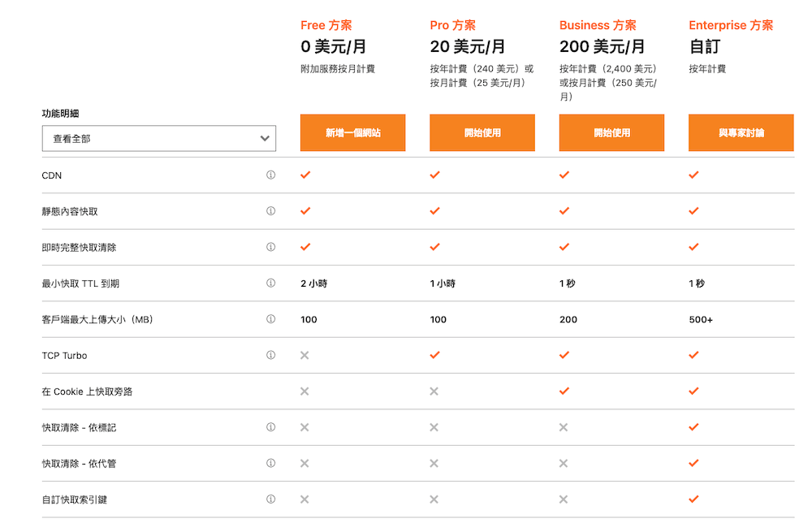Click Free plan X in 自訂快取索引鍵 row
Screen dimensions: 812x523
[x=304, y=499]
